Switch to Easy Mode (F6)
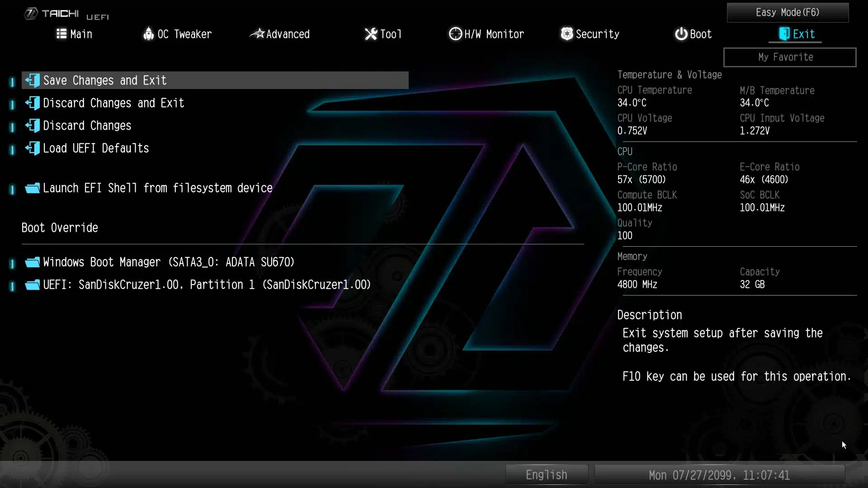Screen dimensions: 868x488 pyautogui.click(x=788, y=13)
